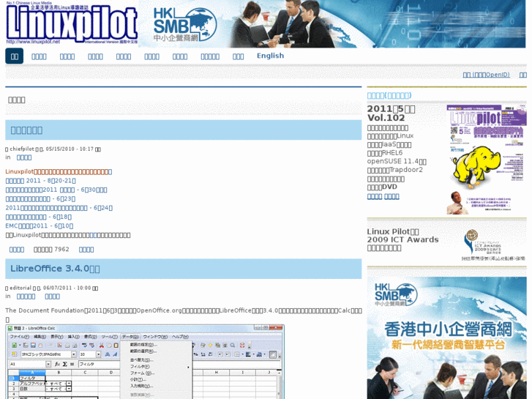This screenshot has height=399, width=532.
Task: Click the Linuxpilot logo in the header
Action: tap(72, 23)
